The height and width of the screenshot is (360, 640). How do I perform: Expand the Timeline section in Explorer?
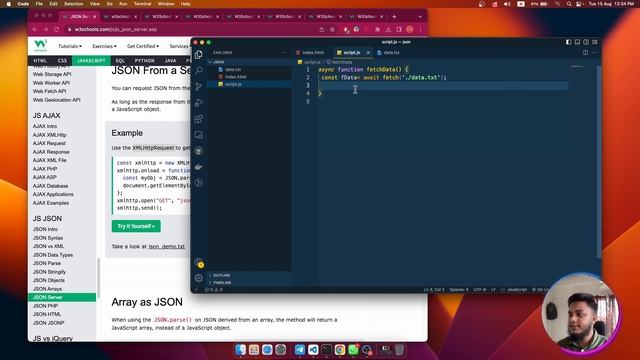pyautogui.click(x=222, y=282)
